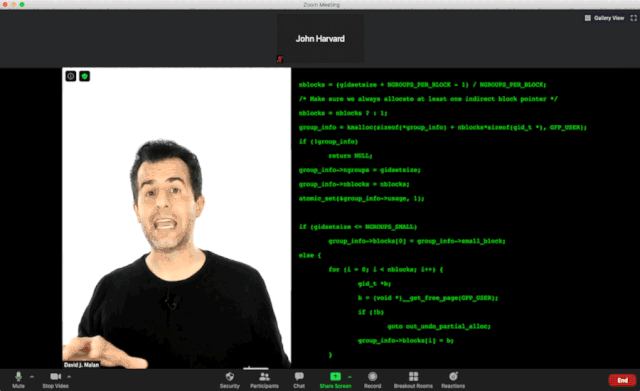Expand share screen options arrow
The image size is (640, 391).
350,377
